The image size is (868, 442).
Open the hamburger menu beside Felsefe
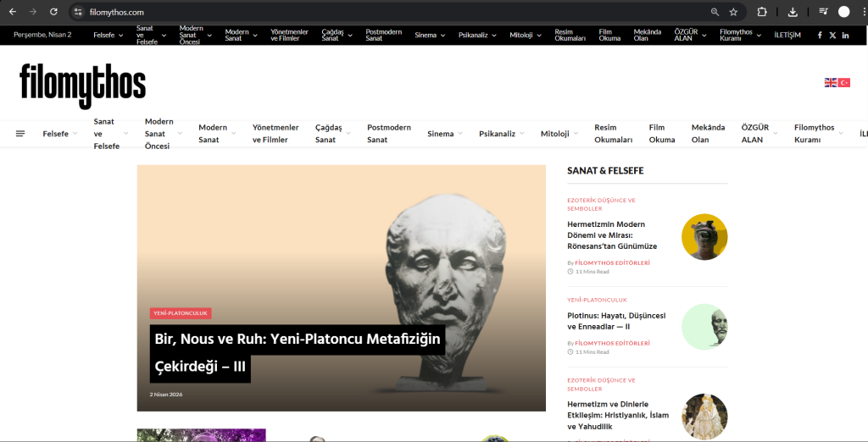click(20, 134)
